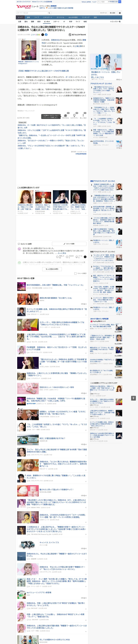Screen dimensions: 138x644
Task: Select the 速報 navigation tab
Action: pos(28,17)
